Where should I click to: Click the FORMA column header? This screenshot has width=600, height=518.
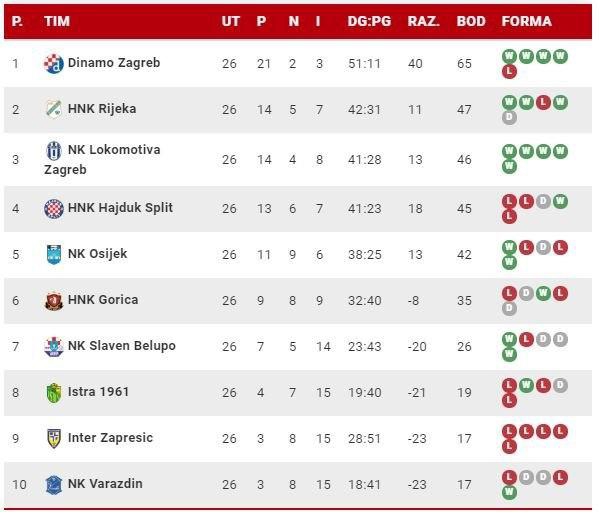point(526,21)
